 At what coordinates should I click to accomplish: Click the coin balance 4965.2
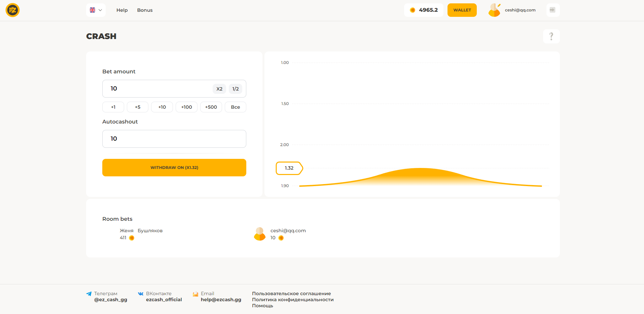[x=424, y=10]
